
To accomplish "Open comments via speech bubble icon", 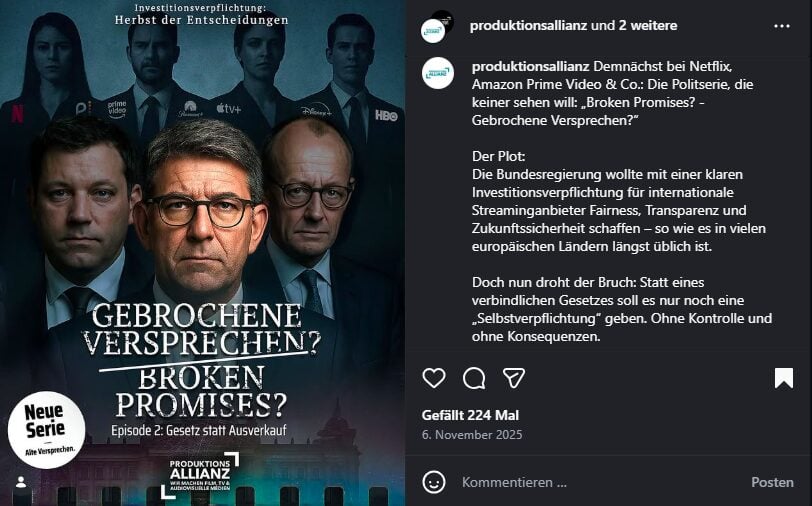I will pyautogui.click(x=474, y=378).
